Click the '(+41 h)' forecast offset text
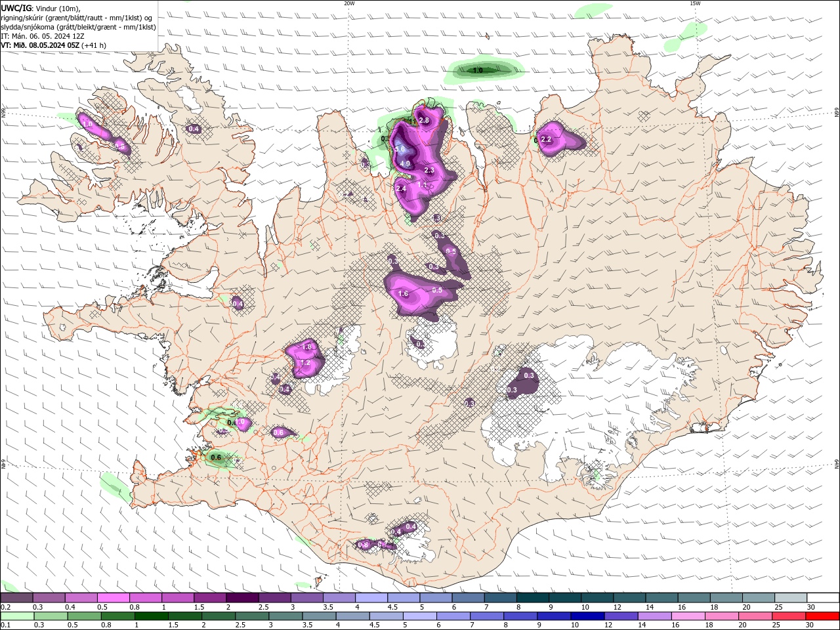This screenshot has width=840, height=630. 94,45
